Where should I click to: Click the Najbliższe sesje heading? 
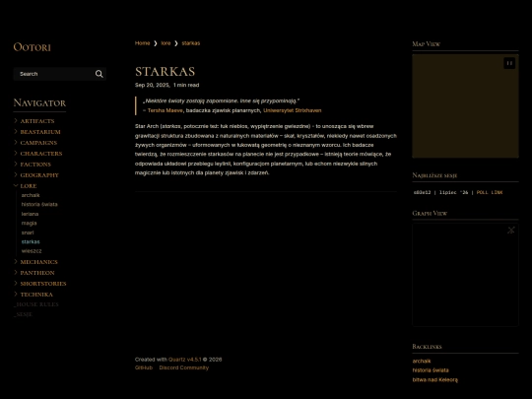[x=434, y=175]
